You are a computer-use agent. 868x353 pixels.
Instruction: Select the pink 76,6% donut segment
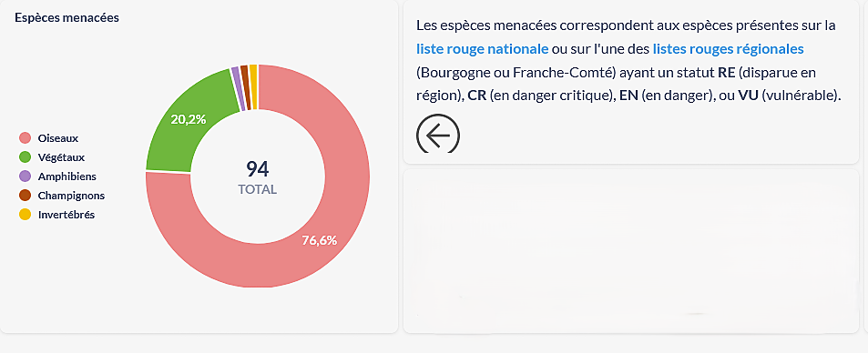pos(320,240)
